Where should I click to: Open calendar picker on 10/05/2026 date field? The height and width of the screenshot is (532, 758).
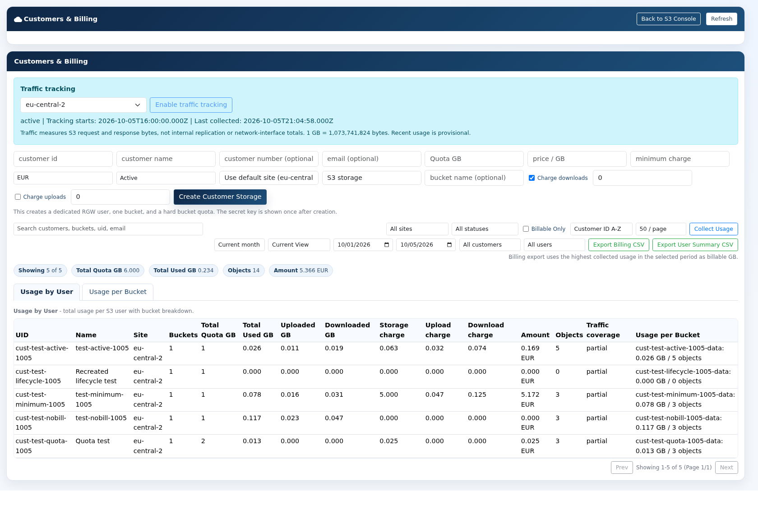tap(449, 245)
